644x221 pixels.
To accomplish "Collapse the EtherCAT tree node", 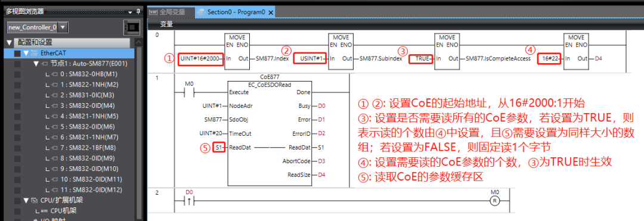I will (x=26, y=53).
